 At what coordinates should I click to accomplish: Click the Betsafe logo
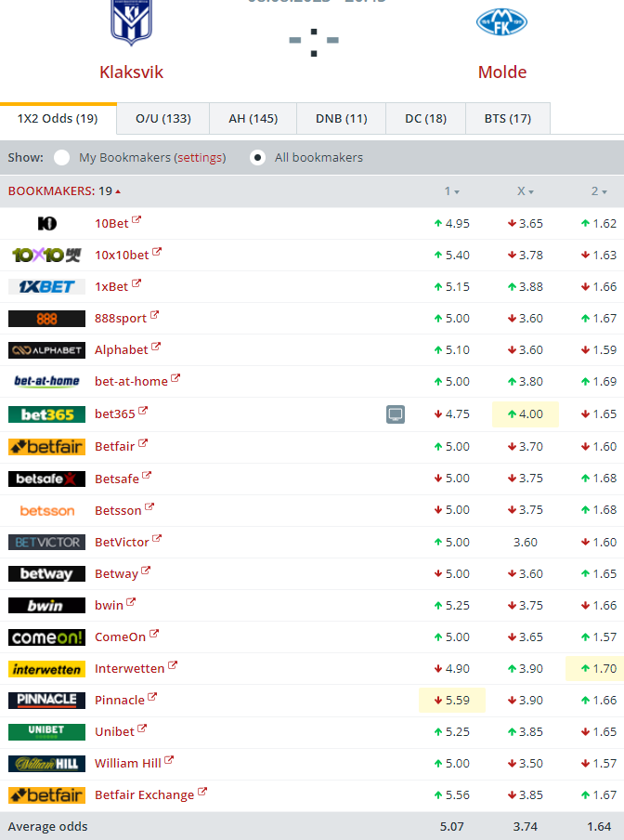pos(46,479)
